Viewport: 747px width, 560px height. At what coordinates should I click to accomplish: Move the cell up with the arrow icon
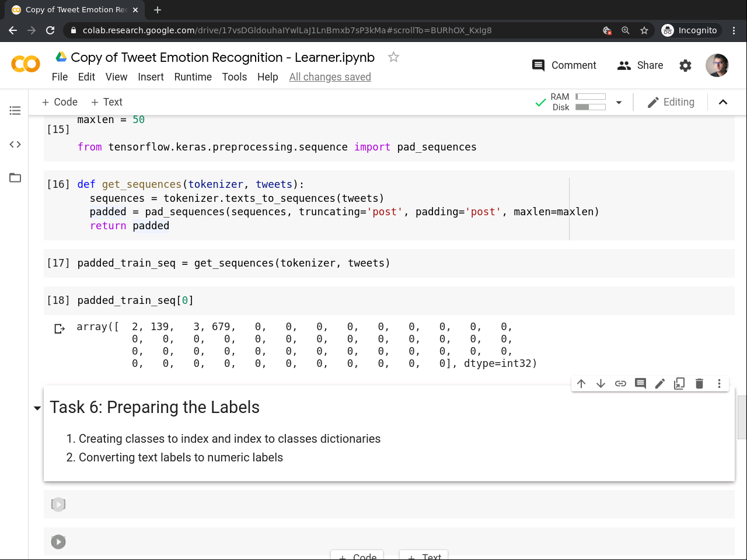coord(581,383)
